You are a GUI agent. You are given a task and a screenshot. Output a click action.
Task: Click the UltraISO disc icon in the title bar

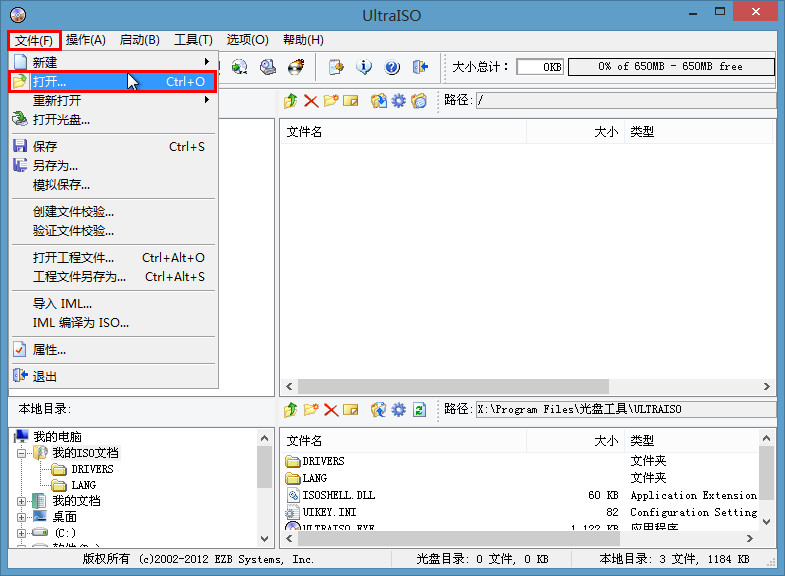pos(18,15)
